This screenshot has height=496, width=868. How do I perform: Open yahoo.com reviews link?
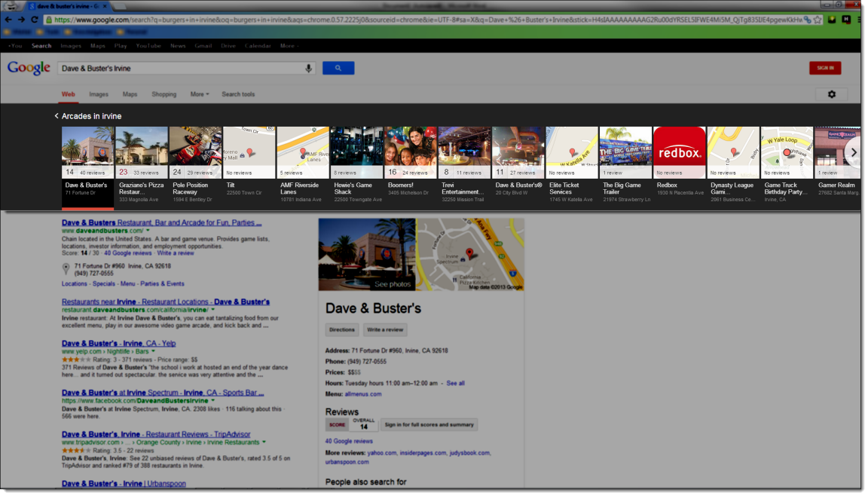[382, 453]
